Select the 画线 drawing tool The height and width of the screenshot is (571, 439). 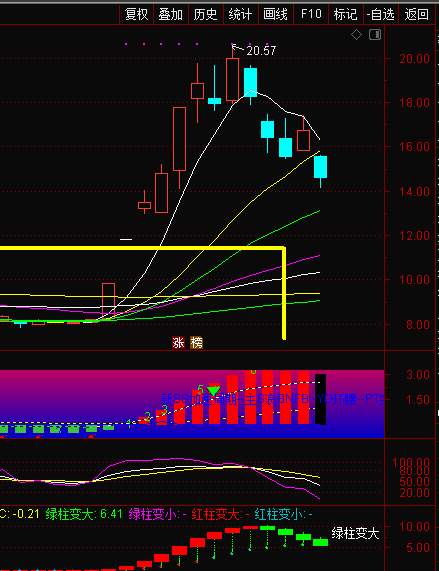(276, 15)
